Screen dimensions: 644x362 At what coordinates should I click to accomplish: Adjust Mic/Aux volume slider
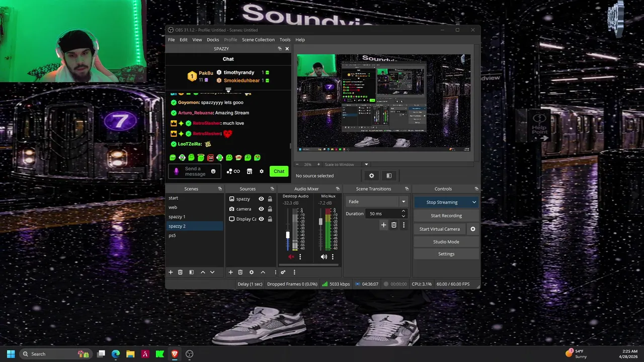pos(320,222)
